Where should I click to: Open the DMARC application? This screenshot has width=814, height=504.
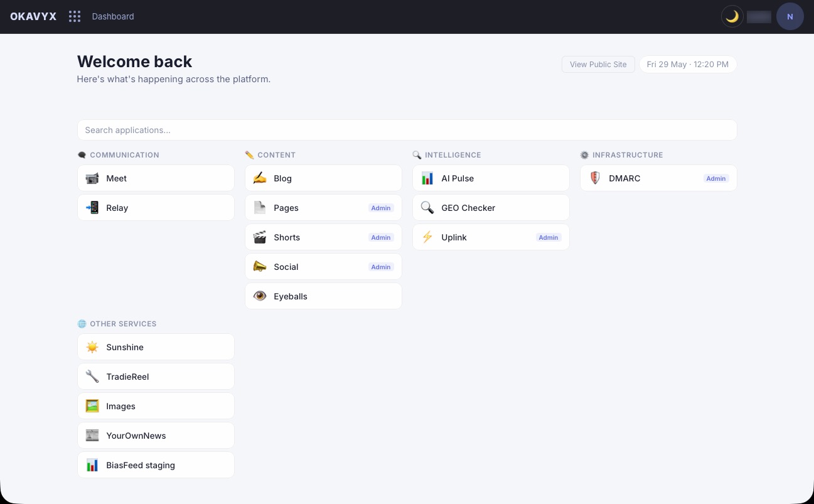[658, 178]
